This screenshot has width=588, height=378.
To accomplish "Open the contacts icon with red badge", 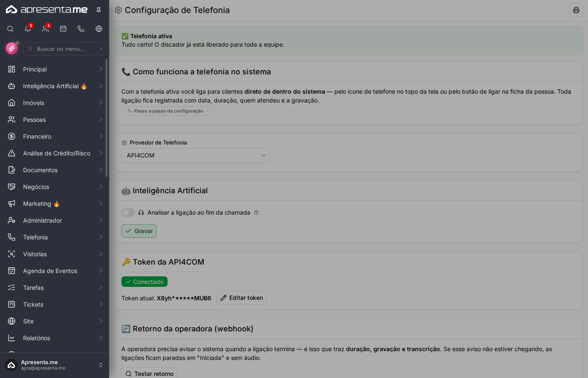I will [x=46, y=29].
